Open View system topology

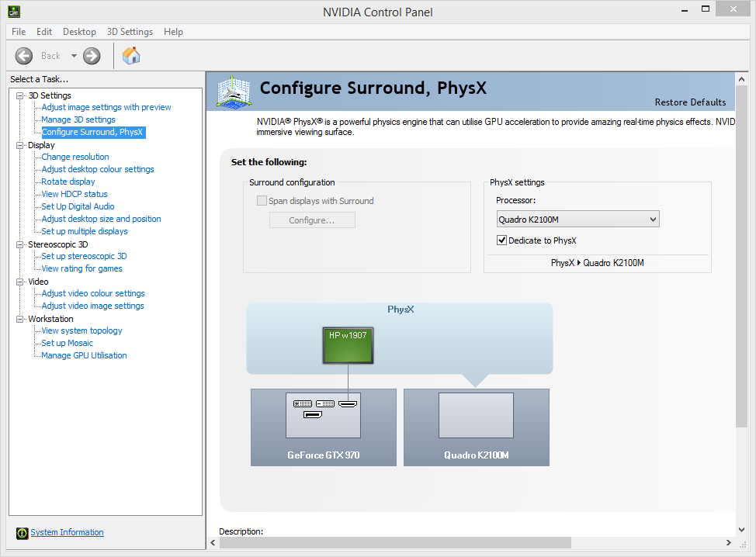point(81,330)
